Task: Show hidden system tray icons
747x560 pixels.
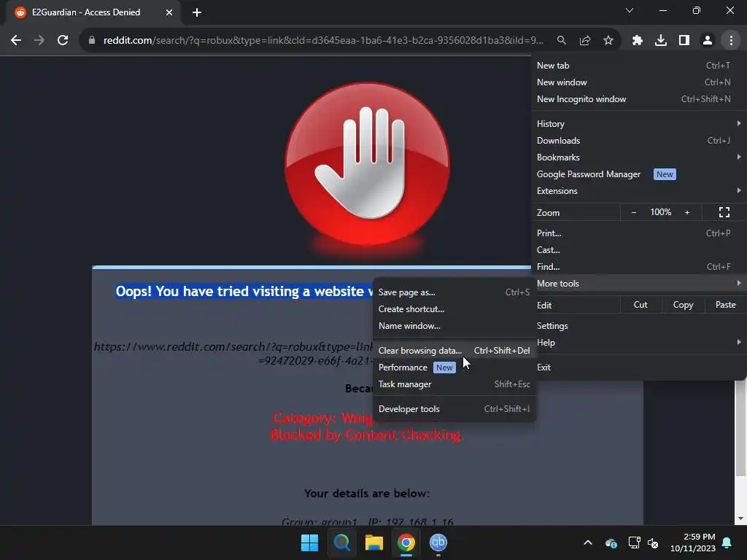Action: (x=588, y=542)
